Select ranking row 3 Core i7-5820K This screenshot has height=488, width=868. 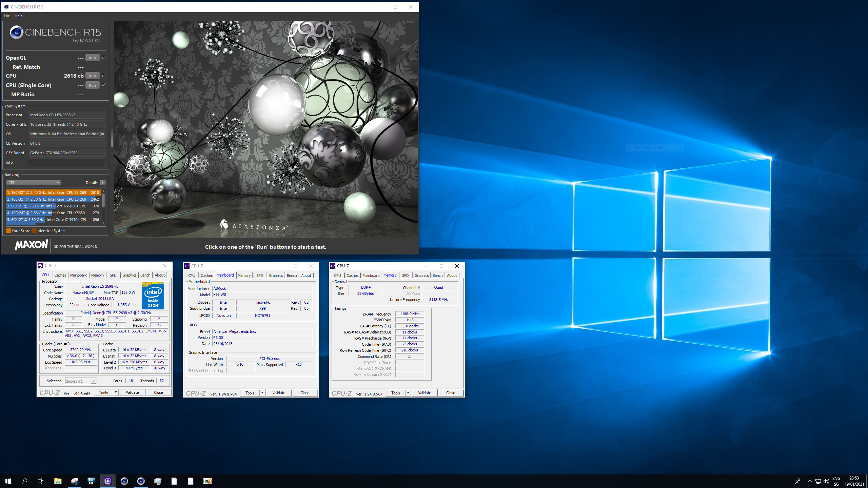tap(53, 206)
